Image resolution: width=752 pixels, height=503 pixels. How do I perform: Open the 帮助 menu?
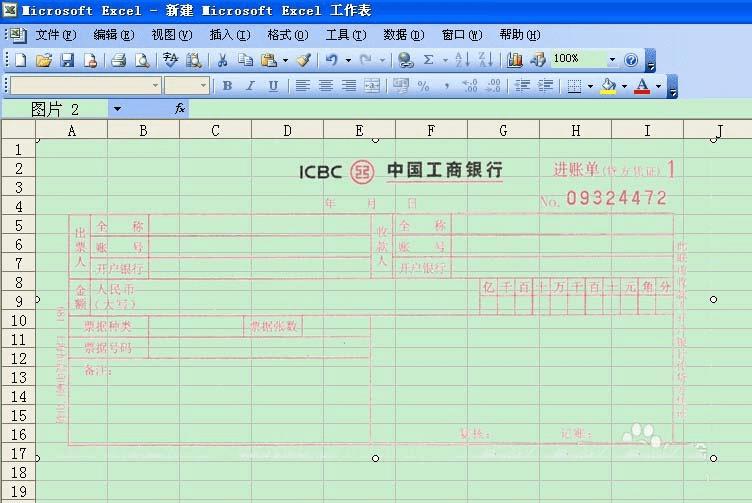(x=519, y=35)
